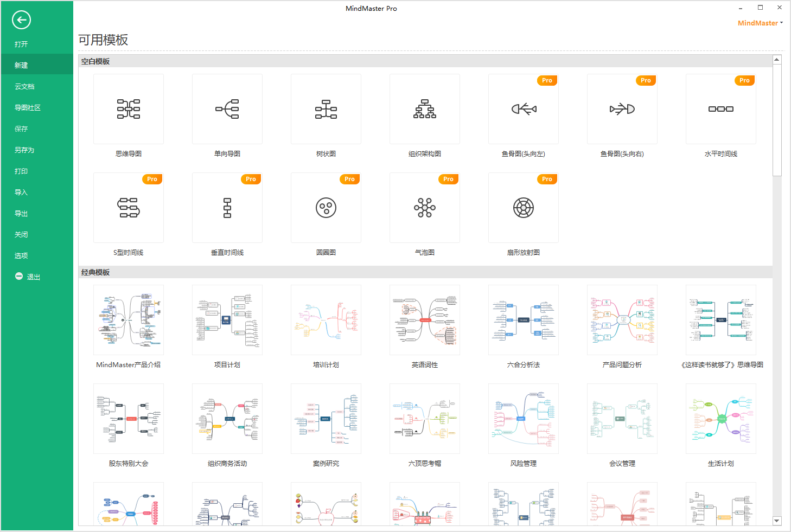Screen dimensions: 791x532
Task: Click the back arrow circle icon
Action: [x=21, y=20]
